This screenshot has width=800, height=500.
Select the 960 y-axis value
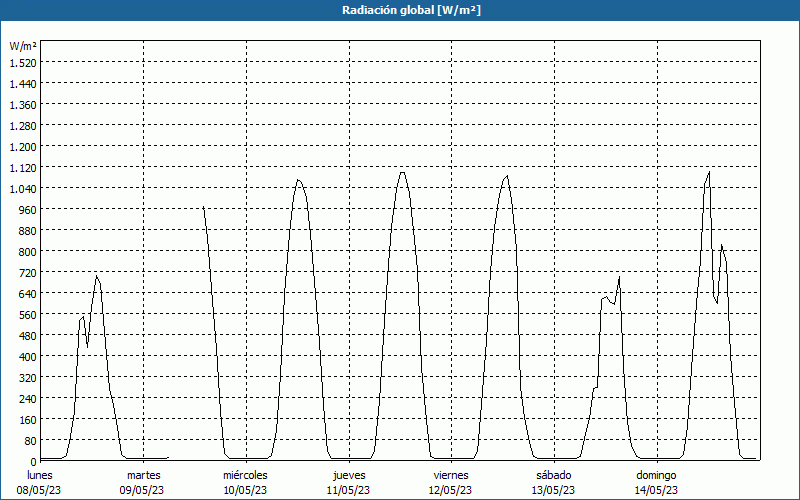coord(28,210)
